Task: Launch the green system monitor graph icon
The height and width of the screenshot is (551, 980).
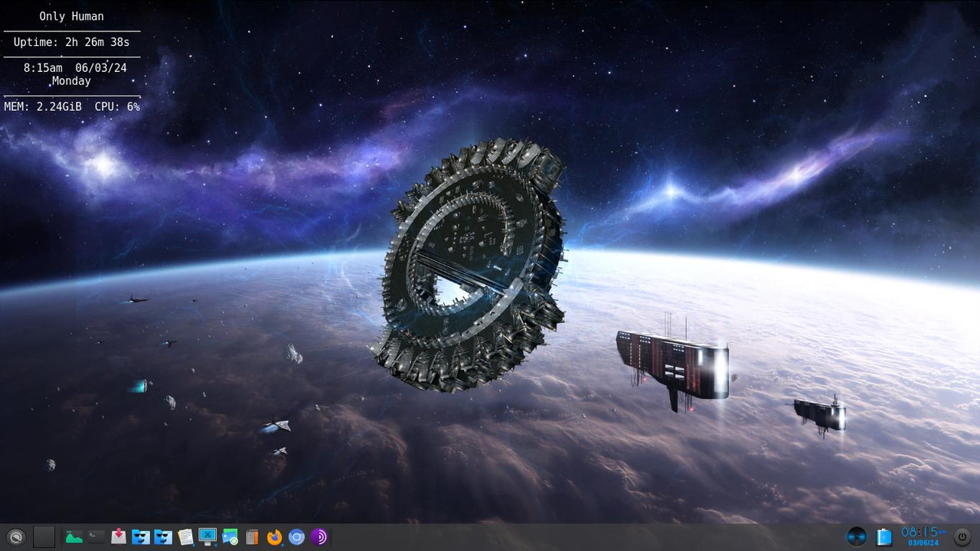Action: [x=73, y=537]
